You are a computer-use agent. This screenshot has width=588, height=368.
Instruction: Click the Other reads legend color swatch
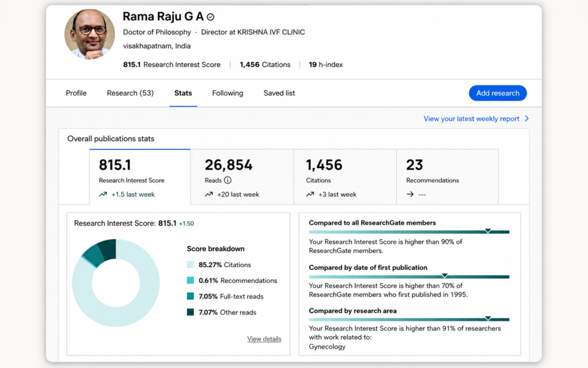pyautogui.click(x=190, y=312)
